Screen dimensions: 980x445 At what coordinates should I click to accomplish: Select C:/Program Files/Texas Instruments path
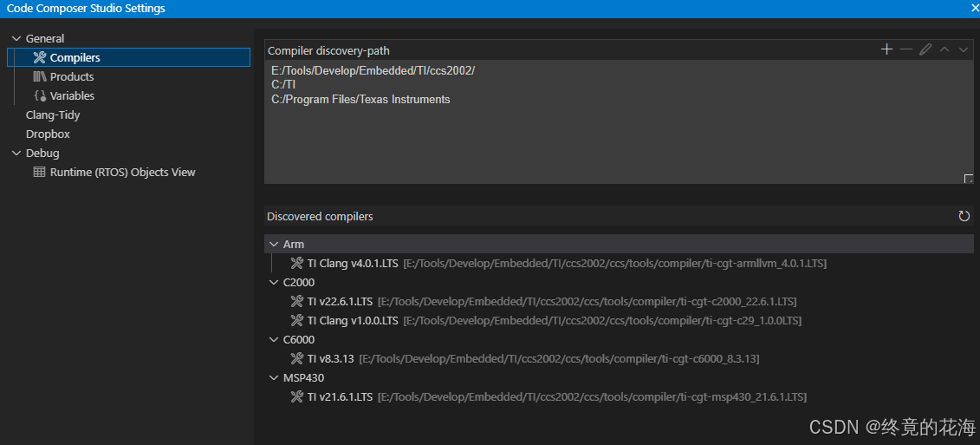click(360, 99)
